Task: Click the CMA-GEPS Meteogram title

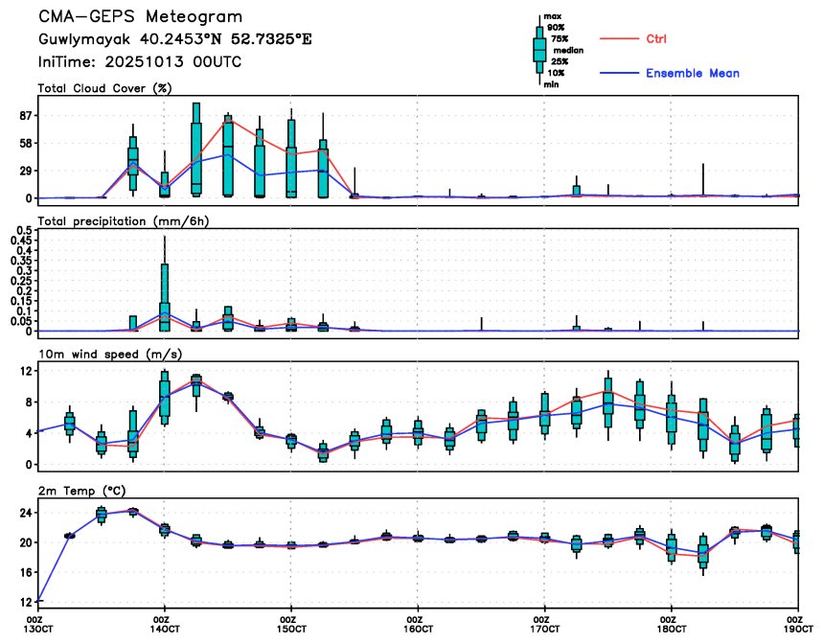Action: tap(140, 16)
